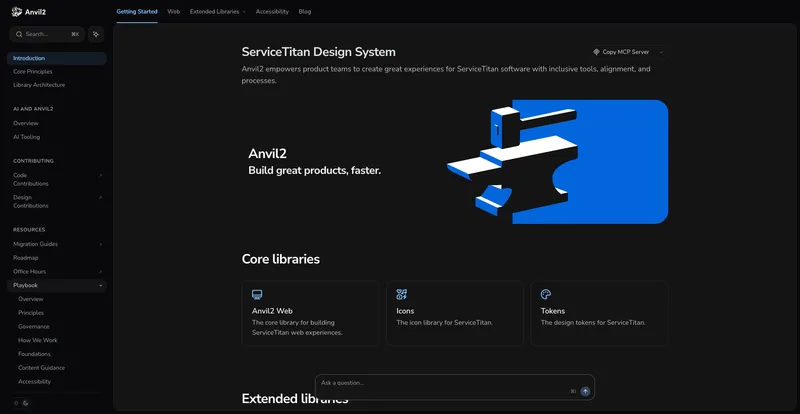Screen dimensions: 800x414
Task: Open Core Principles in the sidebar
Action: pyautogui.click(x=33, y=71)
